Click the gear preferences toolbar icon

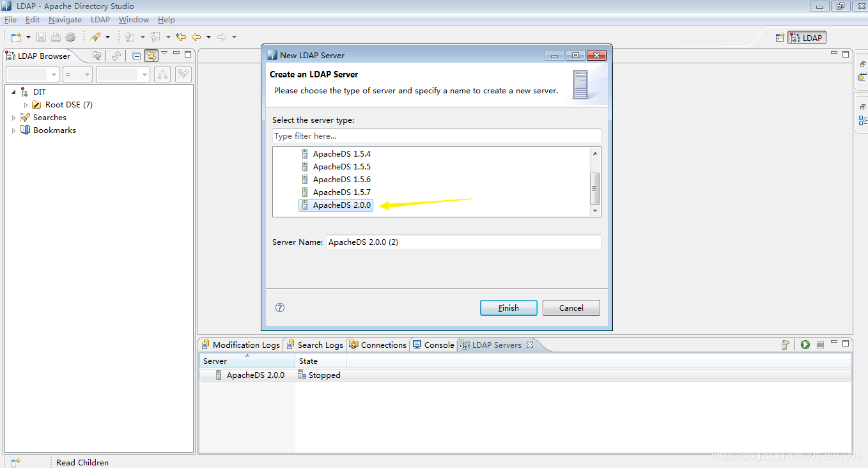70,37
